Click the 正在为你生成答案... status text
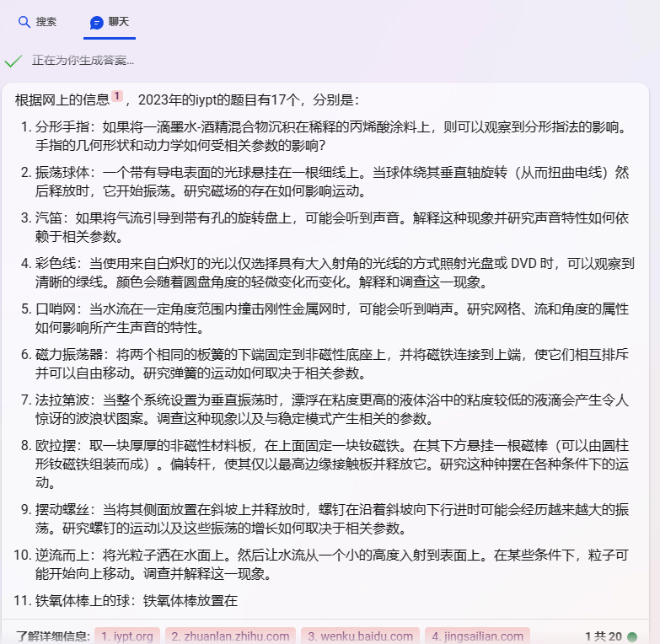Viewport: 660px width, 644px height. click(x=83, y=61)
